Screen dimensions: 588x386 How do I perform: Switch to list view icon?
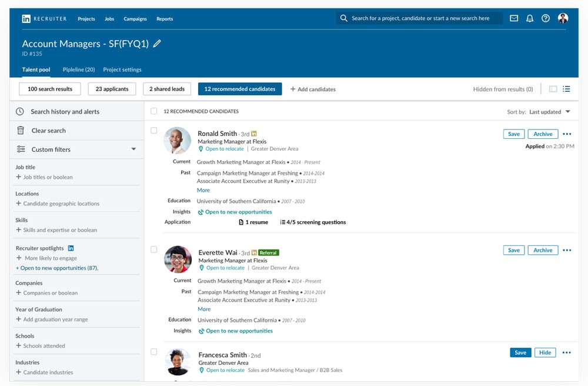click(x=566, y=89)
